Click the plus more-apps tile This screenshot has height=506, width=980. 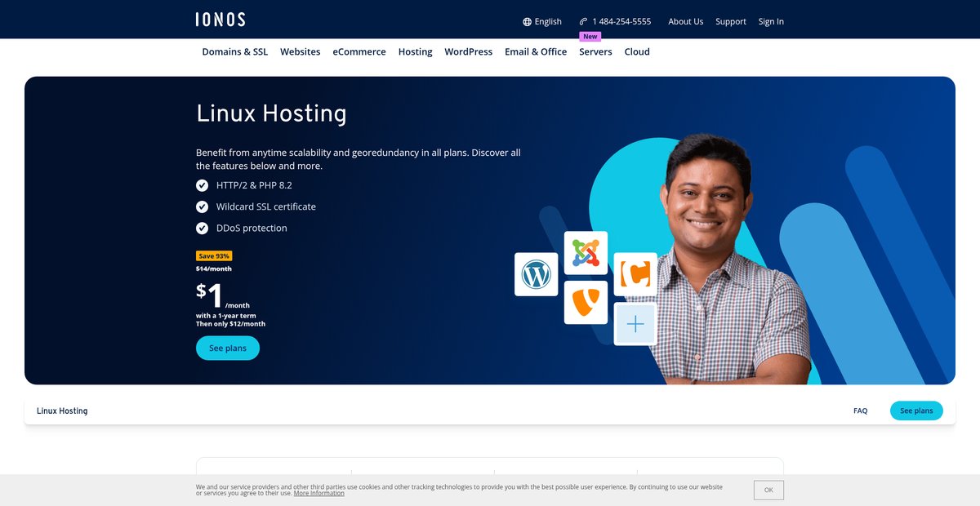click(x=635, y=324)
